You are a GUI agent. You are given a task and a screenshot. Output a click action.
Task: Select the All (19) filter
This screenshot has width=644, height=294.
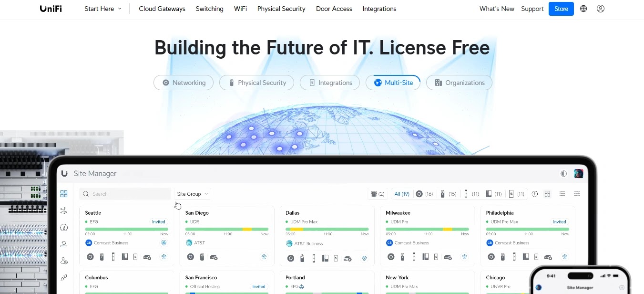402,194
